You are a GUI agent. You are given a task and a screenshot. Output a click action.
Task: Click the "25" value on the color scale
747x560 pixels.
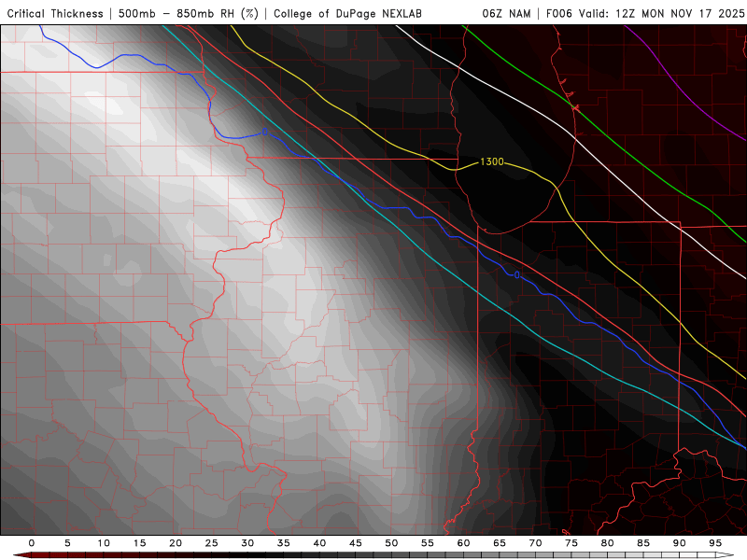click(x=212, y=543)
